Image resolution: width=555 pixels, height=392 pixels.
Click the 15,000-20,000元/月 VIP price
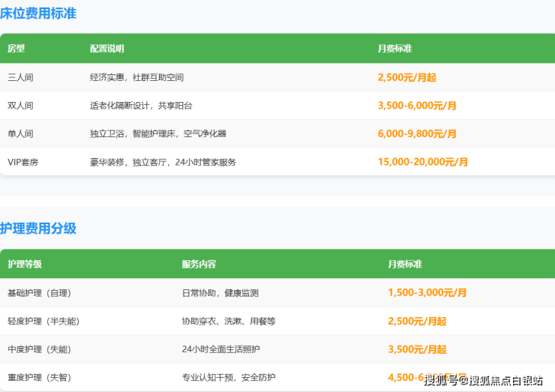[423, 162]
